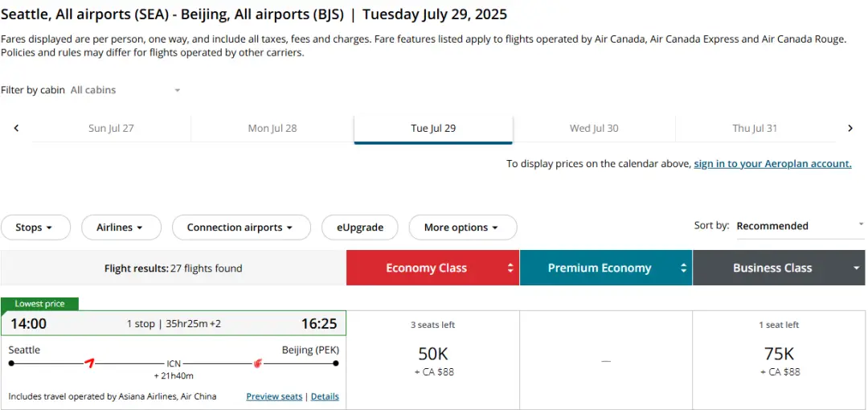Screen dimensions: 868x410
Task: Expand Business Class column arrow
Action: click(857, 269)
